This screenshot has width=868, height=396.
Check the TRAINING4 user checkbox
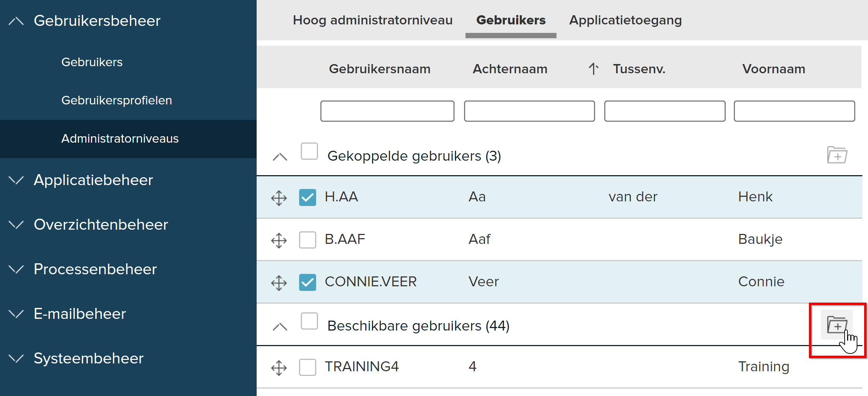click(x=307, y=367)
